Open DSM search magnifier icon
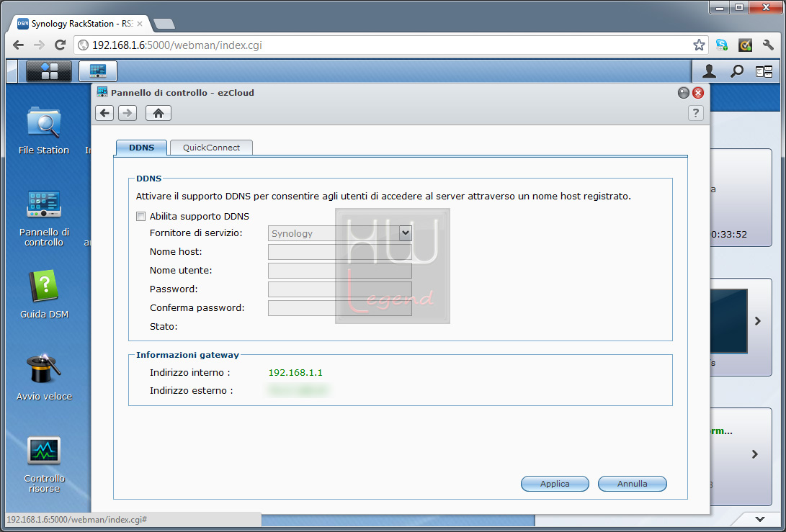Image resolution: width=786 pixels, height=532 pixels. tap(736, 72)
